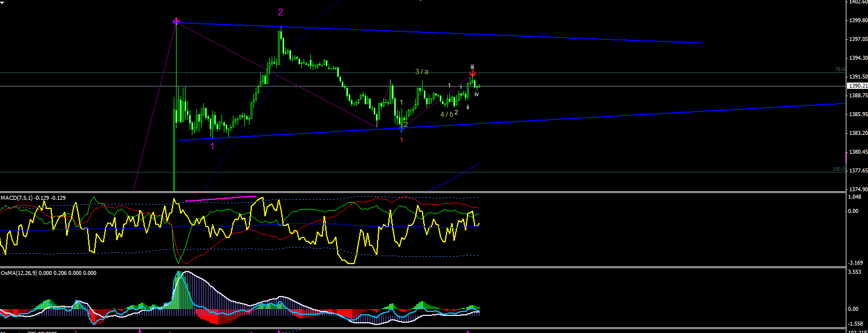Screen dimensions: 868x333
Task: Select the white 'iii' wave label
Action: tap(472, 67)
